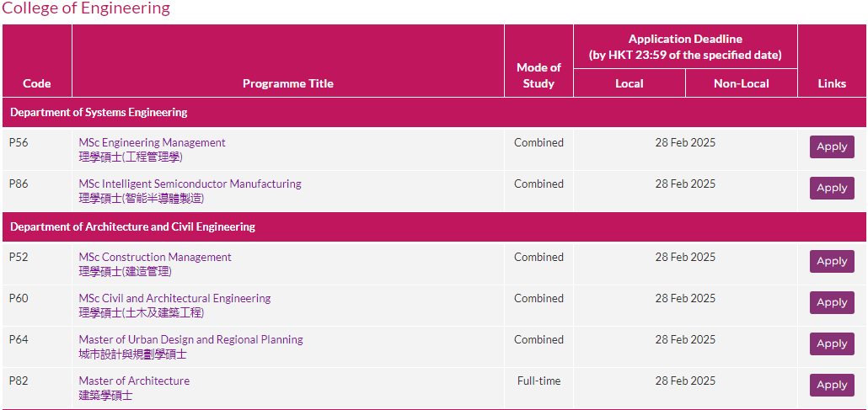Apply for MSc Civil and Architectural Engineering
This screenshot has width=868, height=410.
tap(832, 302)
